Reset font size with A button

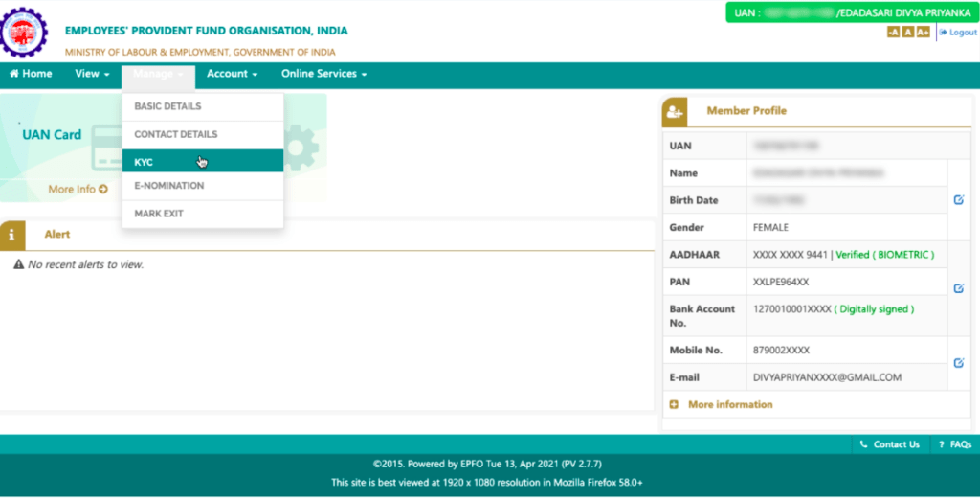coord(908,32)
